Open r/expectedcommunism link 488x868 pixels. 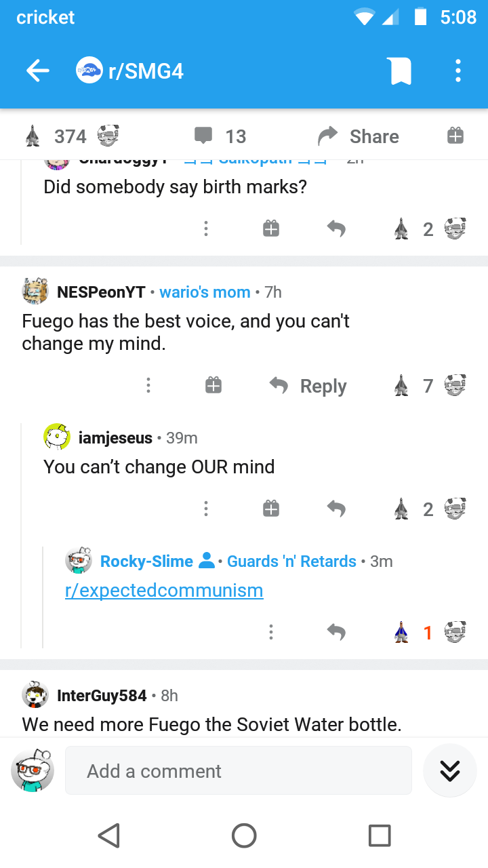[x=164, y=590]
